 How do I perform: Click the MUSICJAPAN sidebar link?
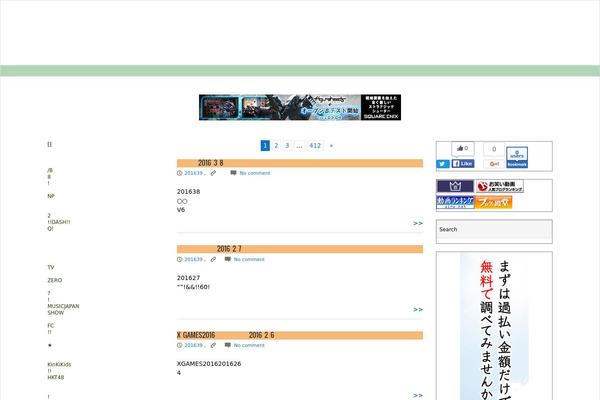coord(63,306)
